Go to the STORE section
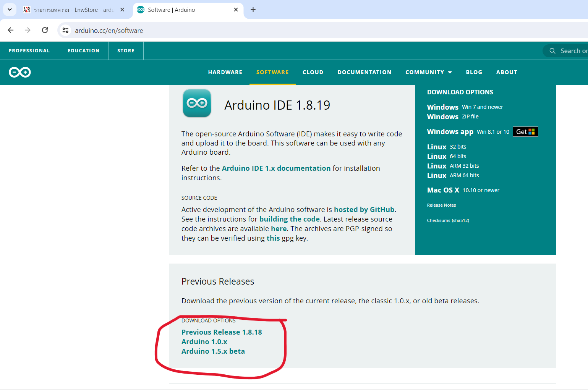The width and height of the screenshot is (588, 390). 126,51
